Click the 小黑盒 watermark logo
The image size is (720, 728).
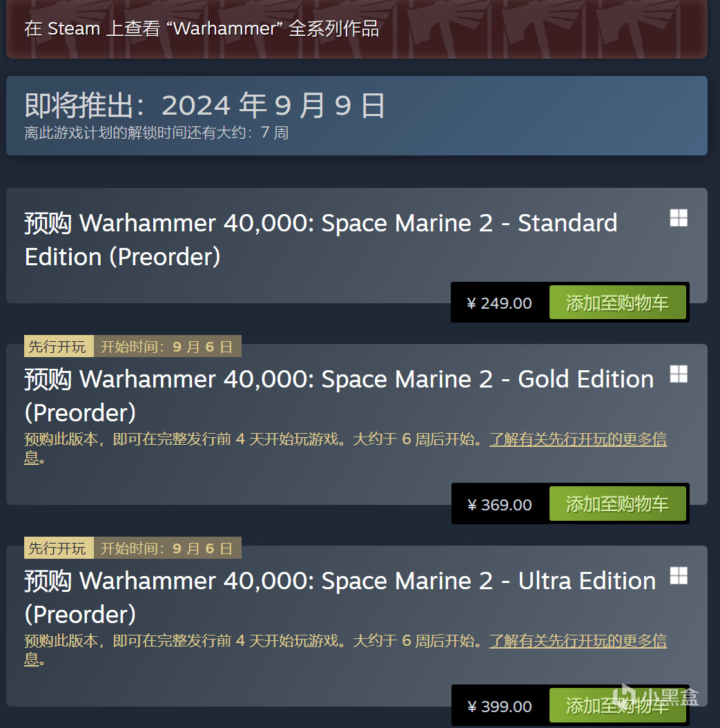(x=656, y=697)
